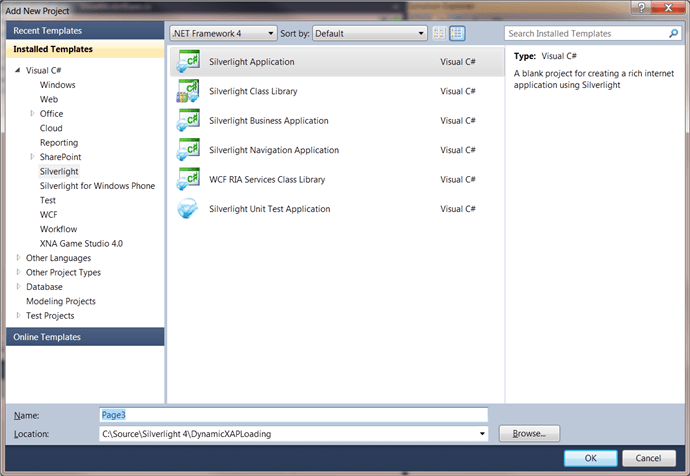Screen dimensions: 690x476
Task: Click the Silverlight Unit Test Application icon
Action: coord(187,209)
